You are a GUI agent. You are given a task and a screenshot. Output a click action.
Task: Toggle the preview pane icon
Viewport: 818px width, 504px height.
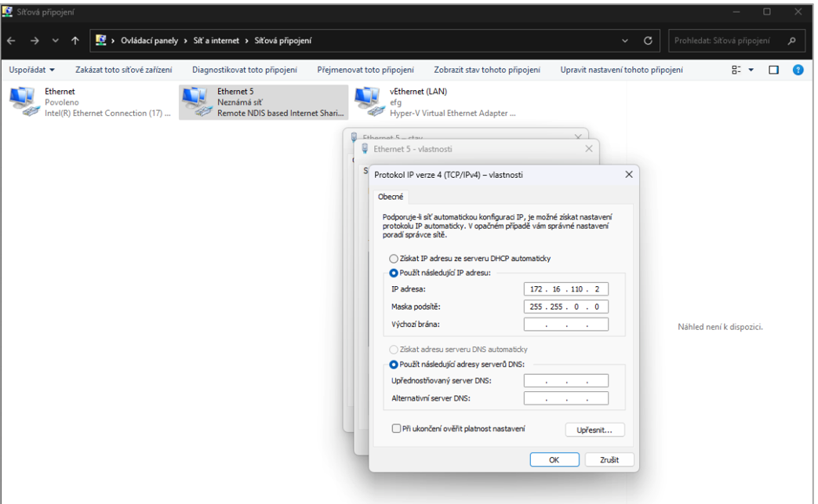773,70
